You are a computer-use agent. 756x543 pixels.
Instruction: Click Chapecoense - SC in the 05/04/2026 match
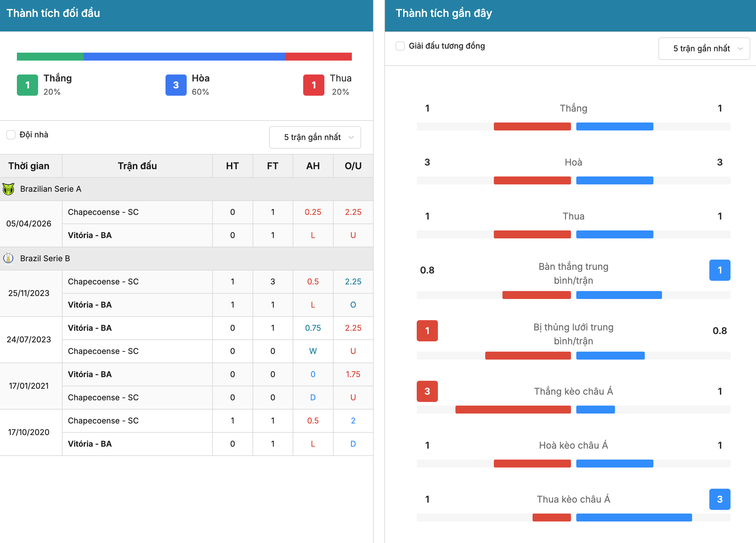(x=103, y=212)
